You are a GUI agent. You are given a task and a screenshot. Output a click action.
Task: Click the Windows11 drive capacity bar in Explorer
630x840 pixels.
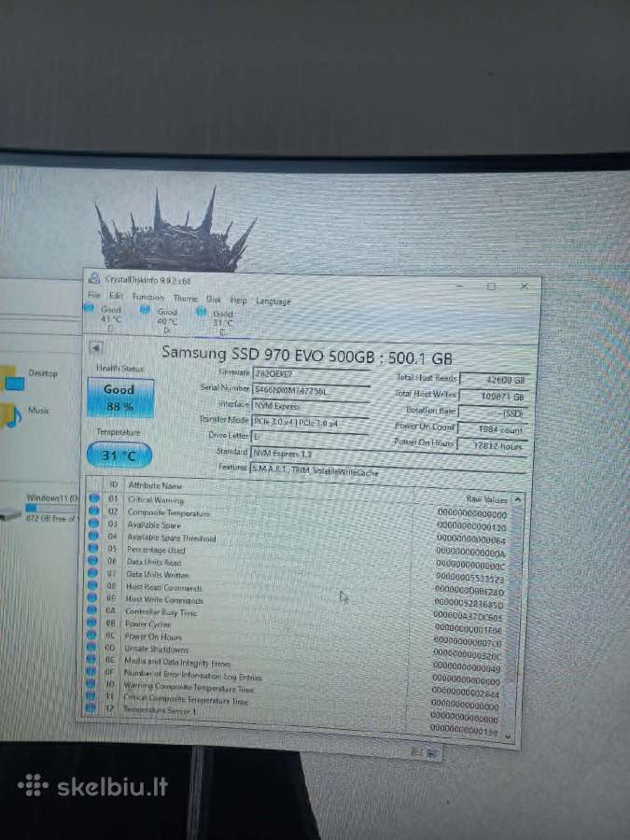[x=51, y=508]
